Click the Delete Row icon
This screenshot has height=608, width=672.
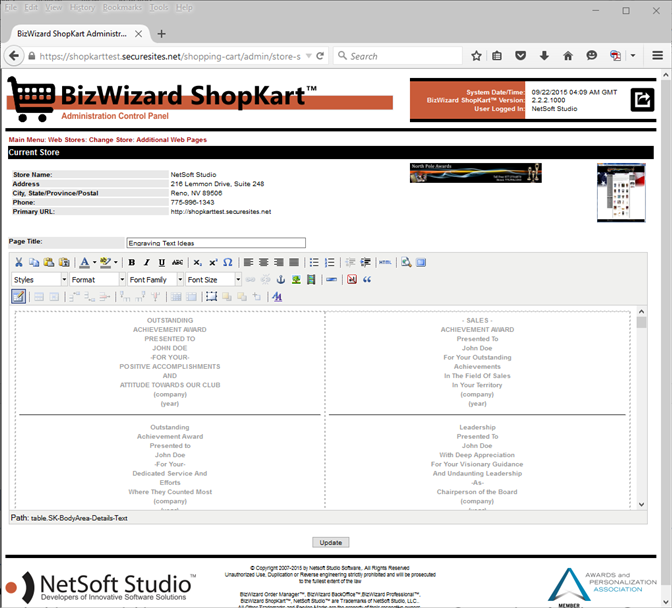pyautogui.click(x=105, y=297)
